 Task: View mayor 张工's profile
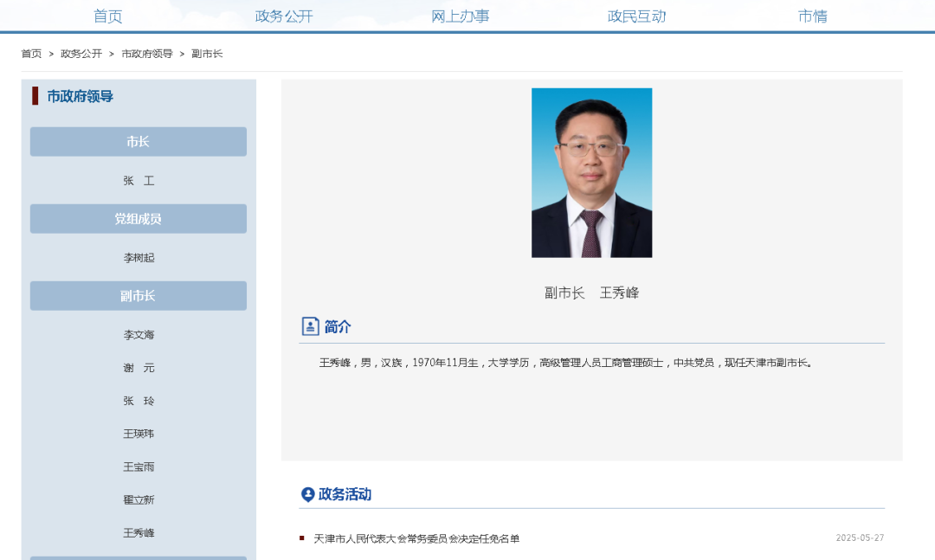click(139, 180)
